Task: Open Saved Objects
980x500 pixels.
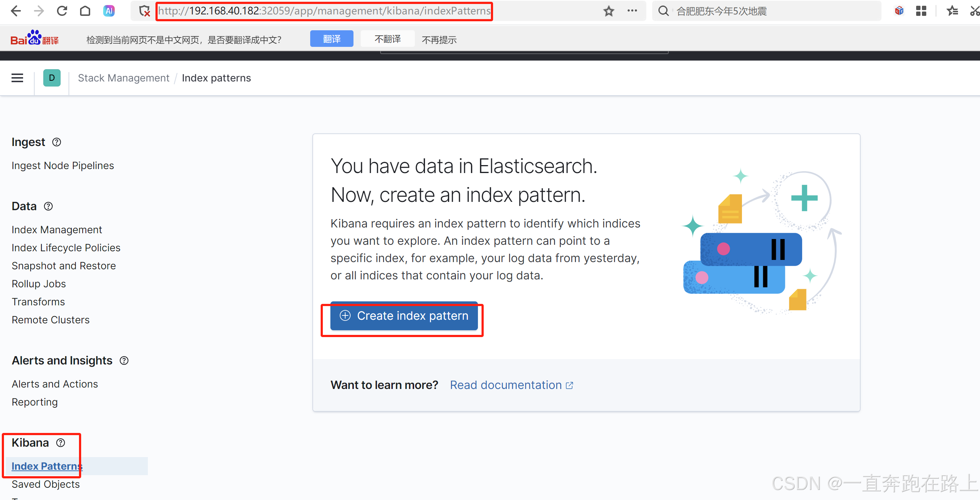Action: click(46, 484)
